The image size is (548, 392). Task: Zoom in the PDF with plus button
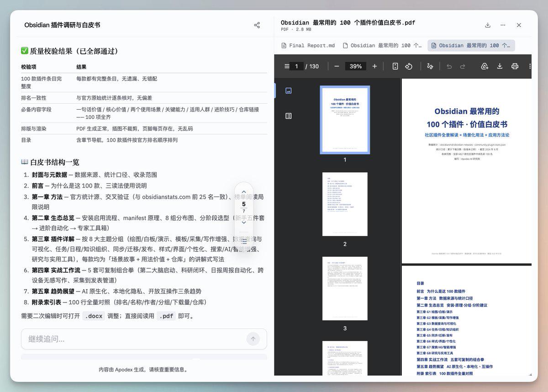374,66
